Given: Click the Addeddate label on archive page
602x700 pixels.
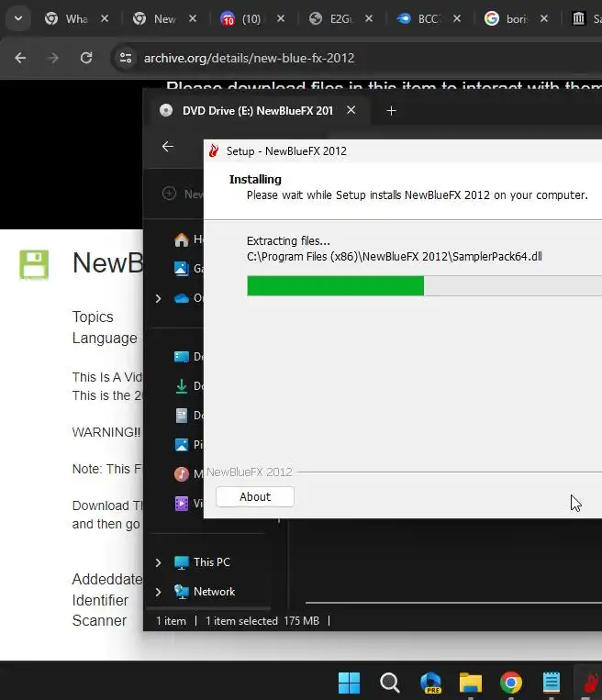Looking at the screenshot, I should tap(107, 579).
